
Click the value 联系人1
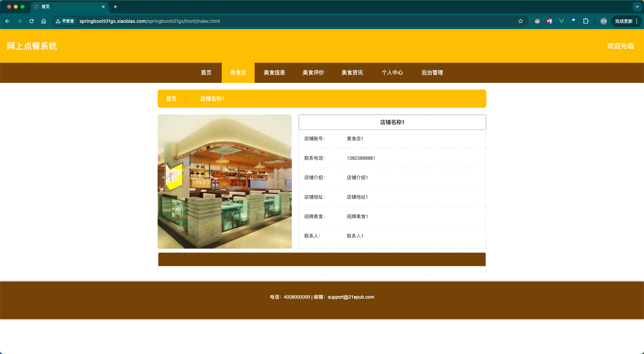coord(355,236)
